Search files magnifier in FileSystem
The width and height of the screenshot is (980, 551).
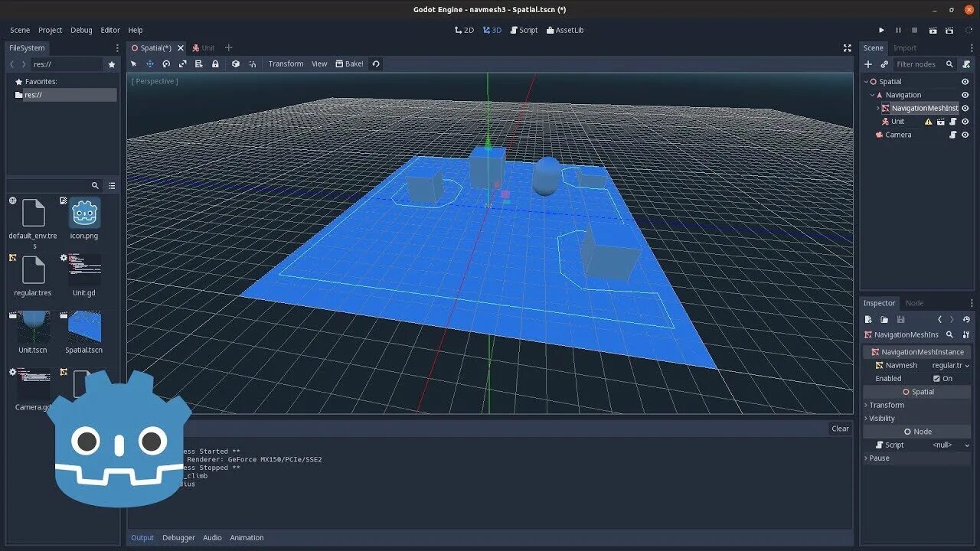[95, 185]
